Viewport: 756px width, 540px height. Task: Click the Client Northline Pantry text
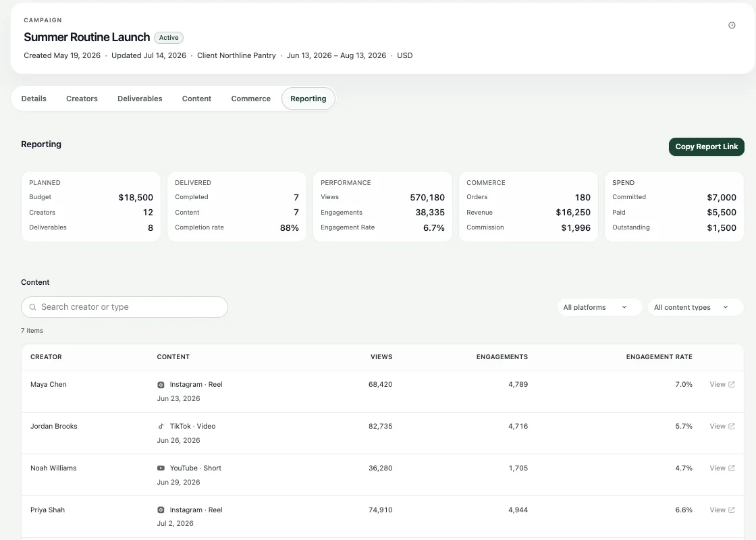click(x=236, y=55)
